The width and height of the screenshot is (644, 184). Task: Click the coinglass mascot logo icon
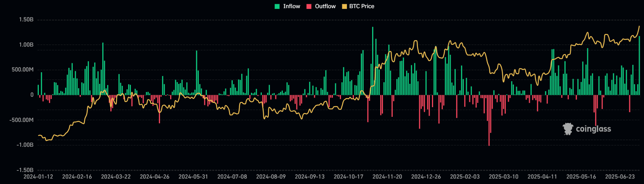[x=568, y=129]
